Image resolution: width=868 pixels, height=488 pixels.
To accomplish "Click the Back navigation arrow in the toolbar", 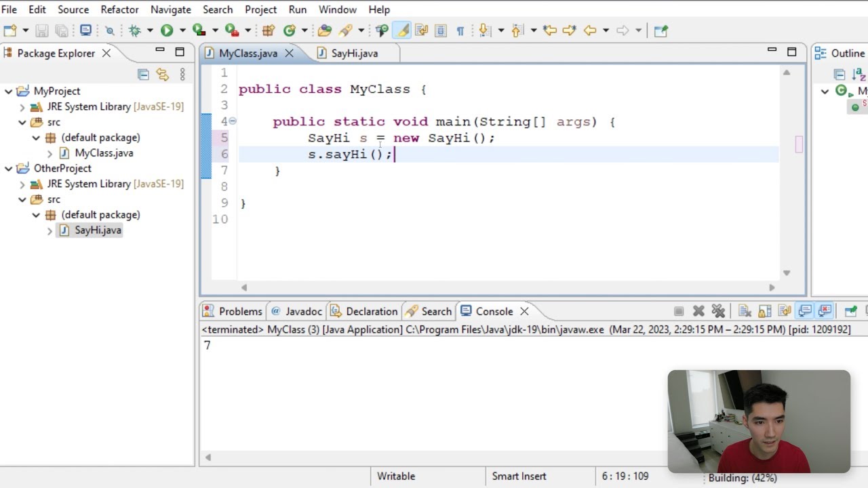I will [x=590, y=30].
